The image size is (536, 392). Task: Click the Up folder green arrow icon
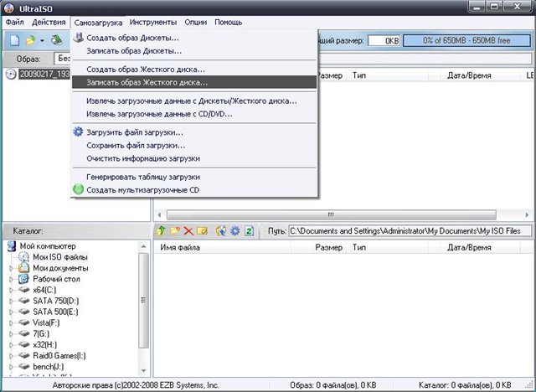click(161, 231)
